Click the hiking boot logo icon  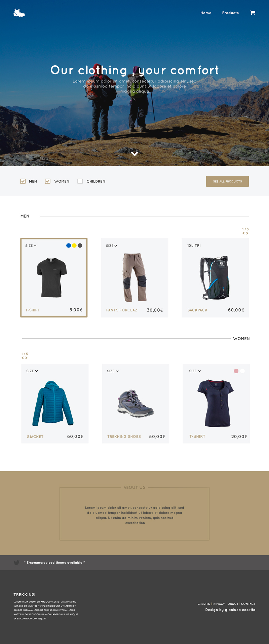click(19, 13)
